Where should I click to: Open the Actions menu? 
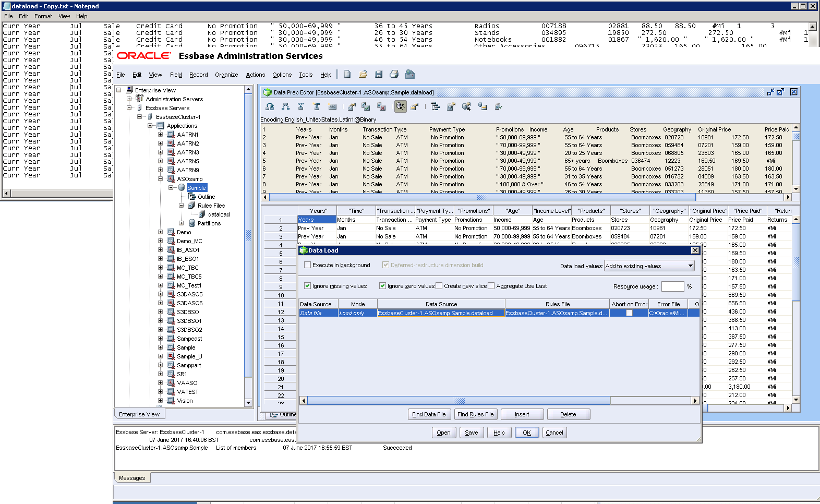(x=255, y=75)
